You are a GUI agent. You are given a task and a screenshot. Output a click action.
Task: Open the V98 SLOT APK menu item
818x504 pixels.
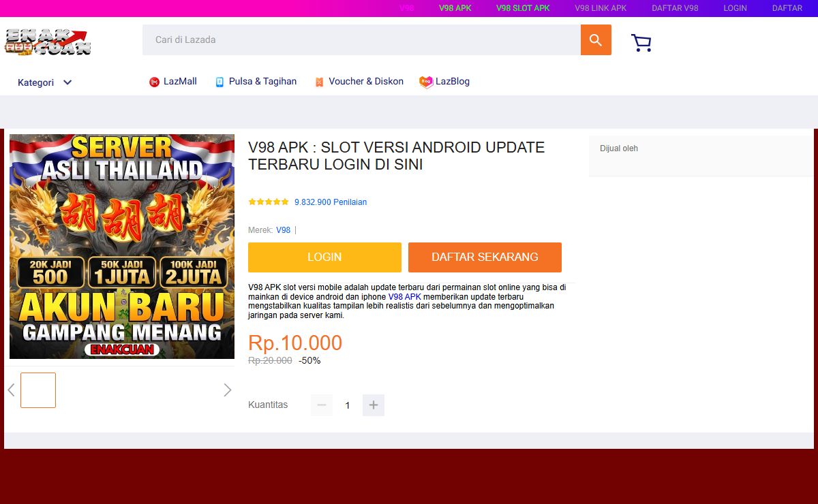tap(523, 8)
